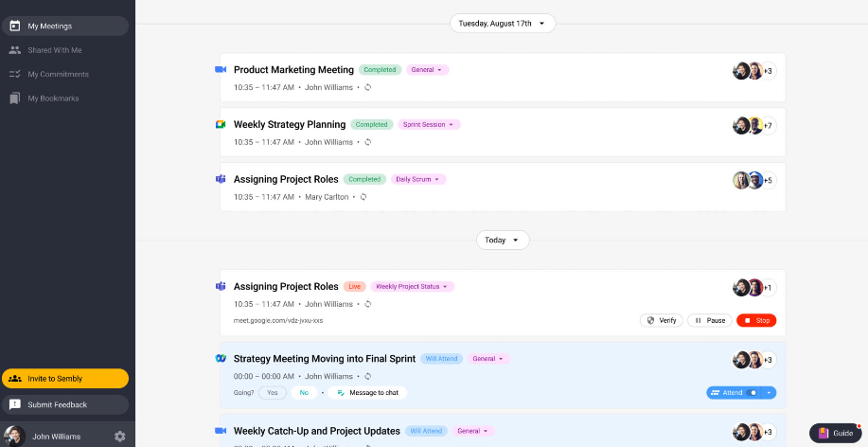Image resolution: width=868 pixels, height=447 pixels.
Task: Open the +5 participants badge on Assigning Project Roles
Action: pos(769,180)
